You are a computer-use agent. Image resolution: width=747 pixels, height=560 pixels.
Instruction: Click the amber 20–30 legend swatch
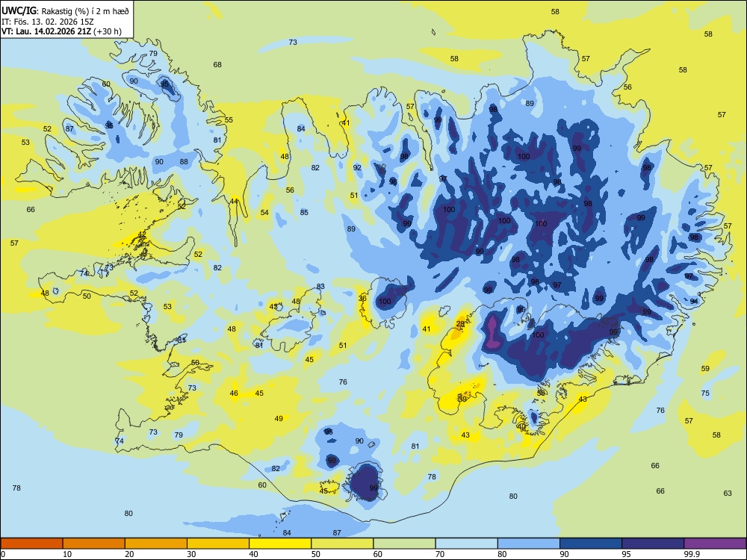[156, 544]
